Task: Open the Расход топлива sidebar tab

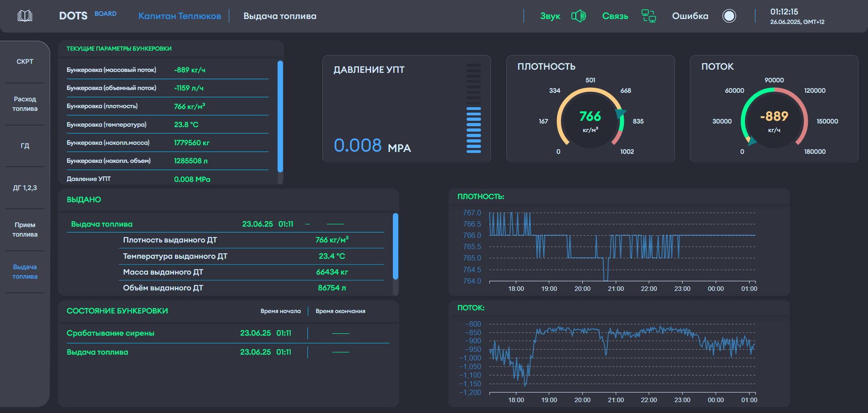Action: pyautogui.click(x=25, y=104)
